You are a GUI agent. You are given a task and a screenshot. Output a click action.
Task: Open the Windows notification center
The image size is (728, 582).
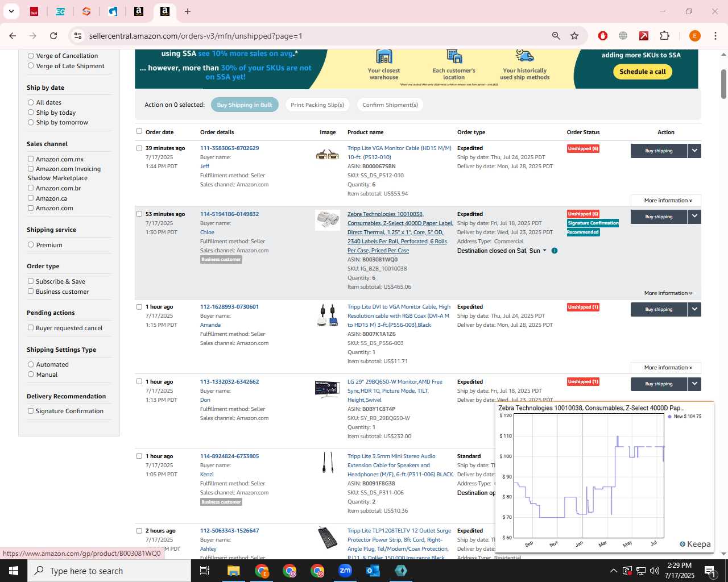[710, 571]
